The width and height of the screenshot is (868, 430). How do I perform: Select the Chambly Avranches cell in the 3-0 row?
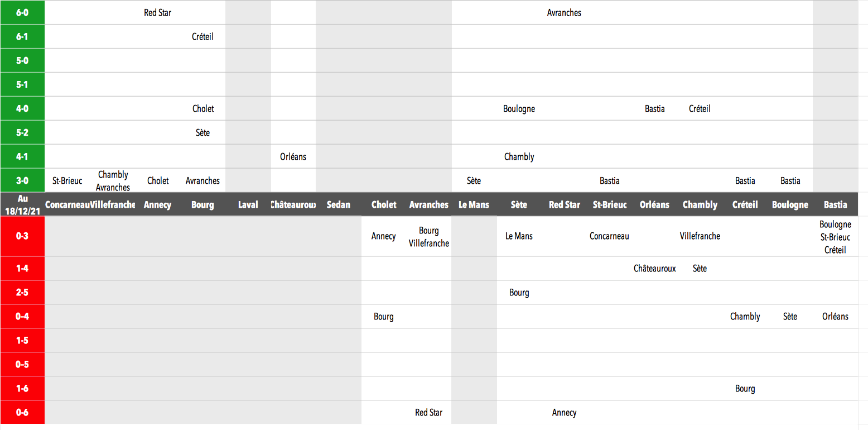[x=113, y=181]
